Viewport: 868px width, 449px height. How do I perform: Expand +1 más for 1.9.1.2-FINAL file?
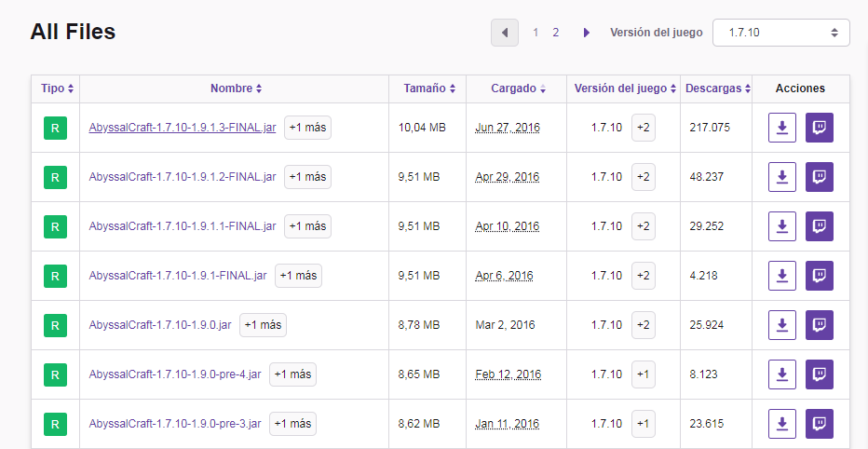[x=307, y=177]
